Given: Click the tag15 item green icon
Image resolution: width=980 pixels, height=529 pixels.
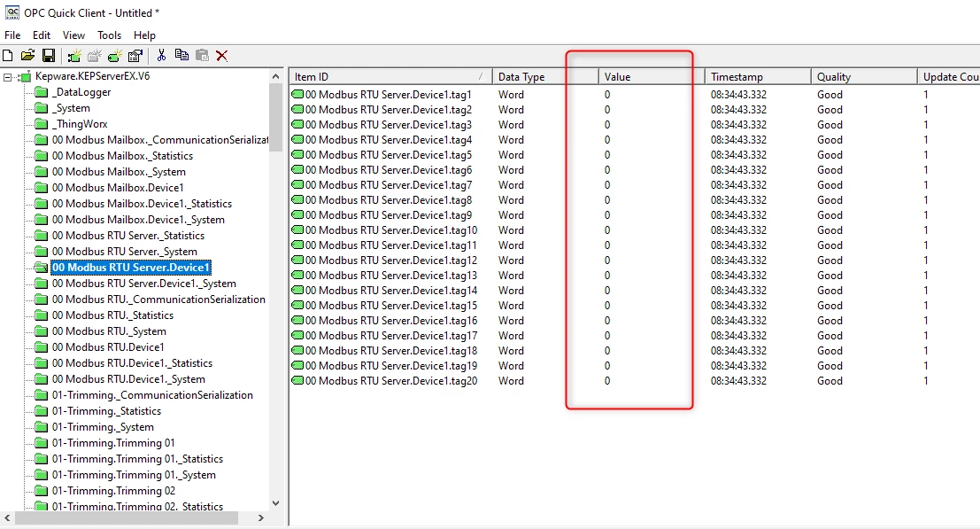Looking at the screenshot, I should [297, 305].
